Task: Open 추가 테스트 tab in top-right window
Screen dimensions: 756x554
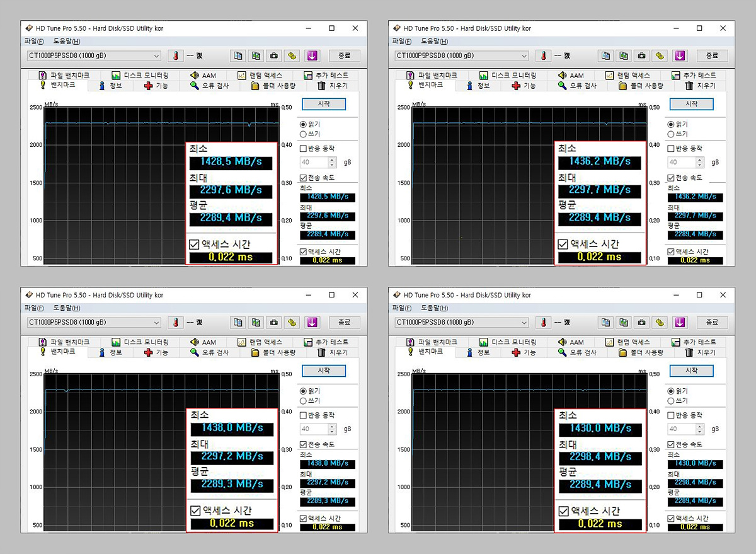Action: pyautogui.click(x=694, y=76)
